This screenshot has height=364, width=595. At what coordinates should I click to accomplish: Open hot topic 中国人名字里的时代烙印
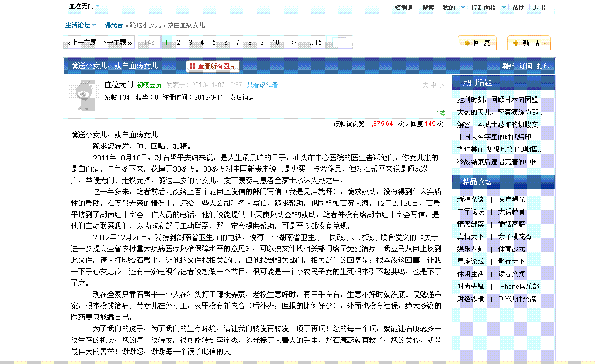click(x=494, y=137)
